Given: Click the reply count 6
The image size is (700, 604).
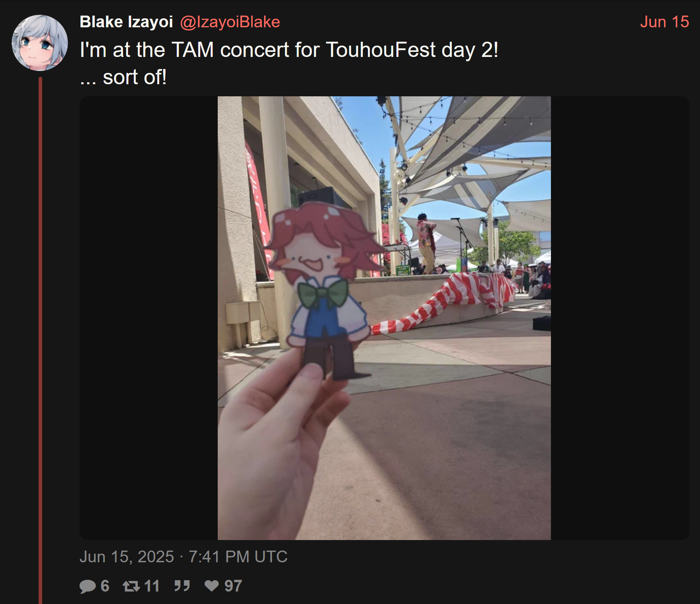Looking at the screenshot, I should (105, 586).
